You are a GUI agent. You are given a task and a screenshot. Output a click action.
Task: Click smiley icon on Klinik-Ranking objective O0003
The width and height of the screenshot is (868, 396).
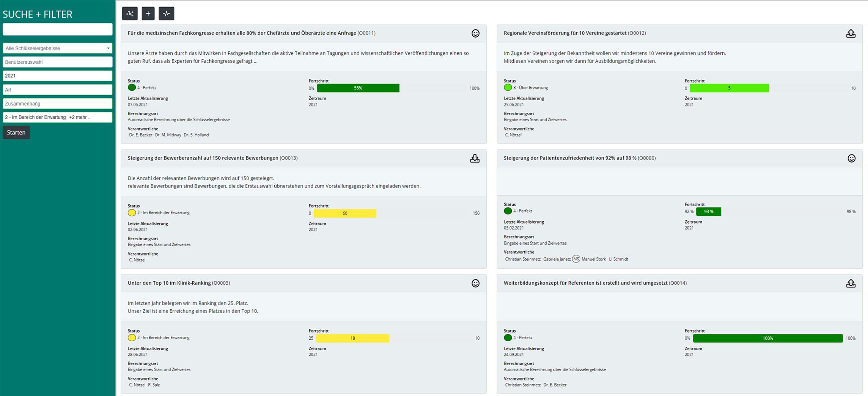tap(475, 283)
